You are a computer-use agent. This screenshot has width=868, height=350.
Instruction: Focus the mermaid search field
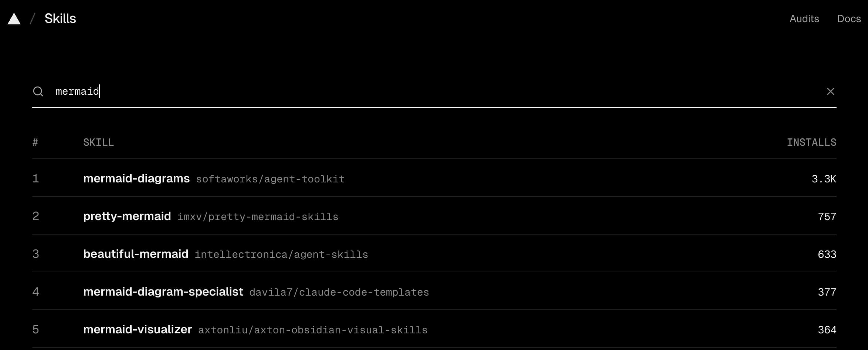(x=407, y=91)
